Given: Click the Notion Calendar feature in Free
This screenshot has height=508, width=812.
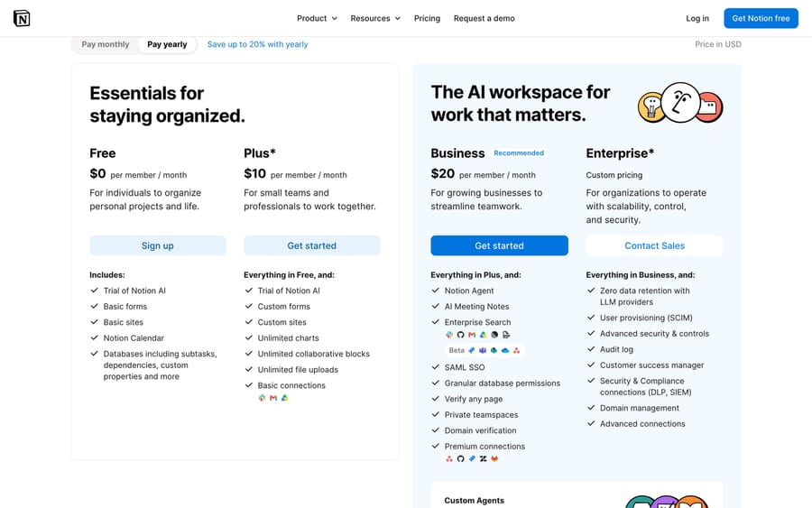Looking at the screenshot, I should (134, 338).
